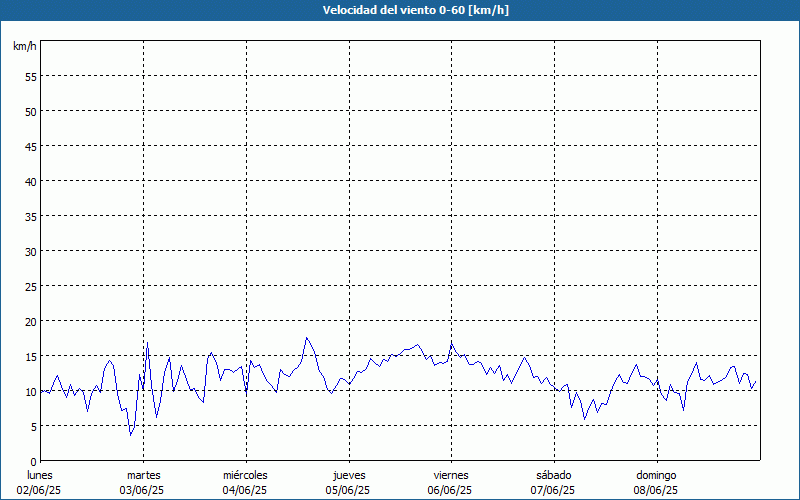The height and width of the screenshot is (500, 800).
Task: Select the 0 value on the y-axis
Action: click(34, 462)
